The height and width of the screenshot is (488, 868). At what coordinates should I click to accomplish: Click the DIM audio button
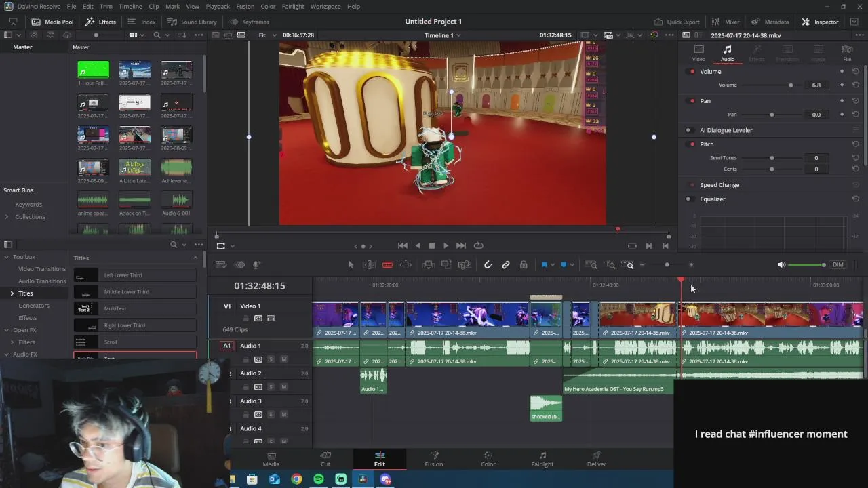[x=838, y=265]
